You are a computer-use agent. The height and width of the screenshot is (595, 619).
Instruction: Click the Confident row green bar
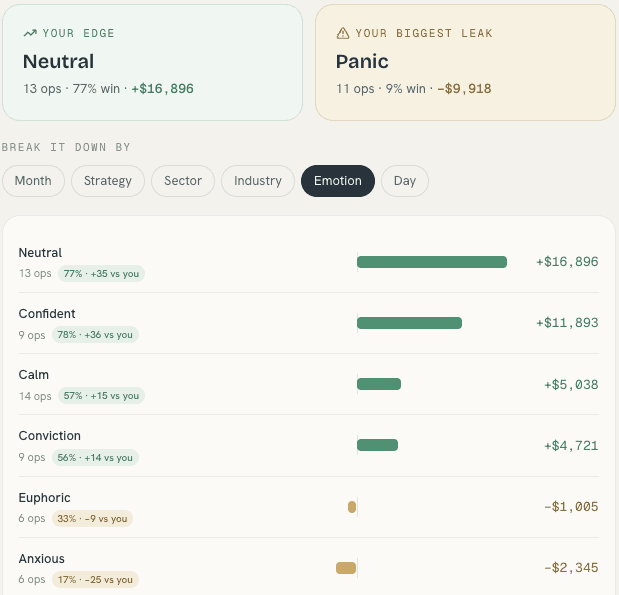point(409,323)
